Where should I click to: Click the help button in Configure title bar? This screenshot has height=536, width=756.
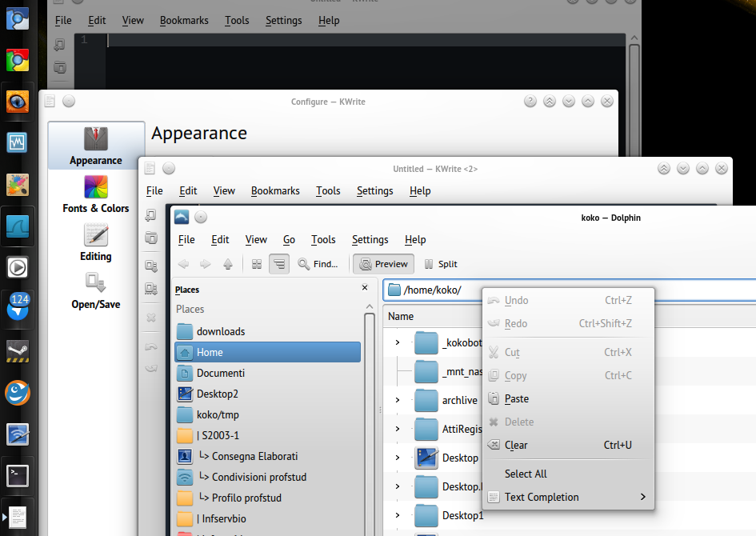530,102
